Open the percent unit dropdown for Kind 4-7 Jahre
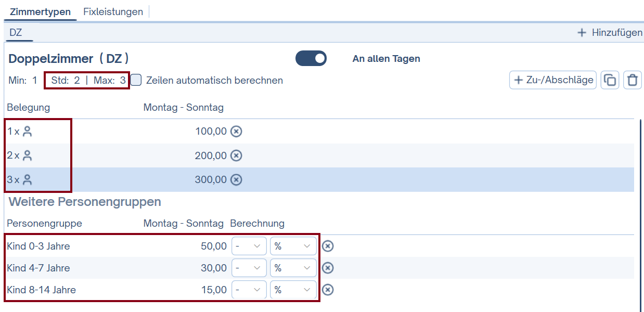This screenshot has height=312, width=644. 293,267
